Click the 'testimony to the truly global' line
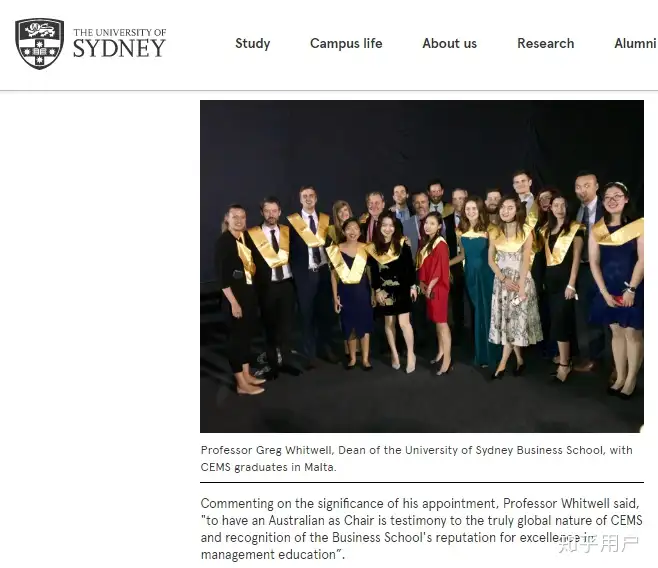658x568 pixels. [x=421, y=521]
